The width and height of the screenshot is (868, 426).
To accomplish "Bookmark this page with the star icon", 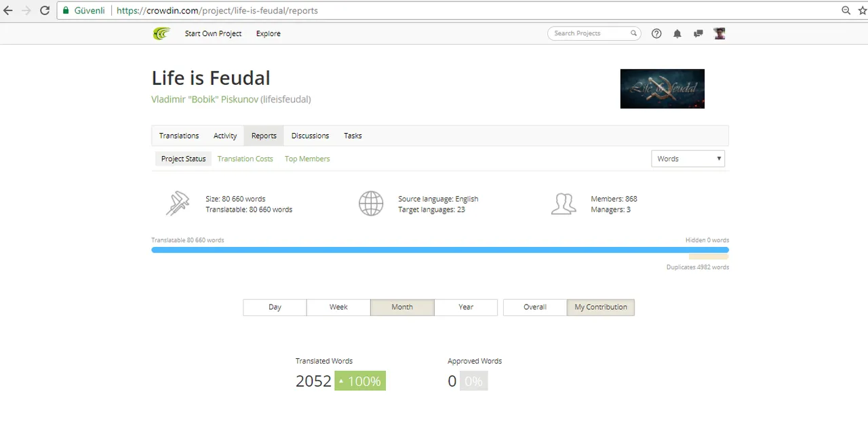I will [863, 11].
